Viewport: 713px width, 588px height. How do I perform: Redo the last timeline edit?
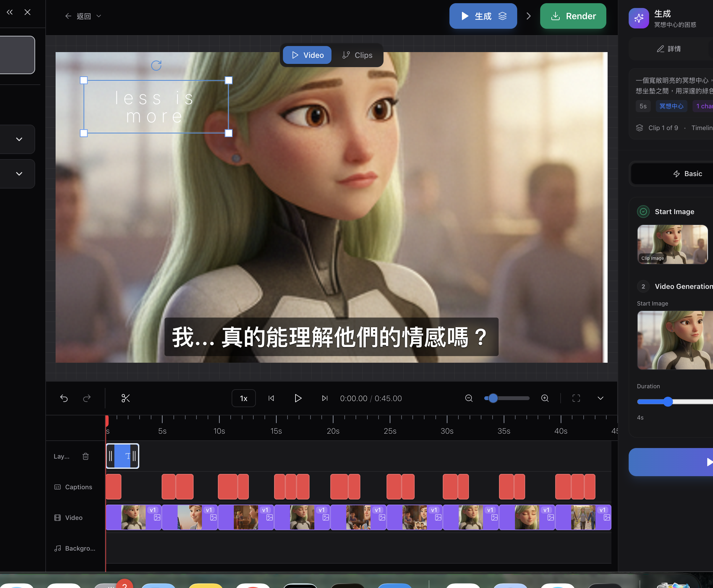pyautogui.click(x=87, y=398)
